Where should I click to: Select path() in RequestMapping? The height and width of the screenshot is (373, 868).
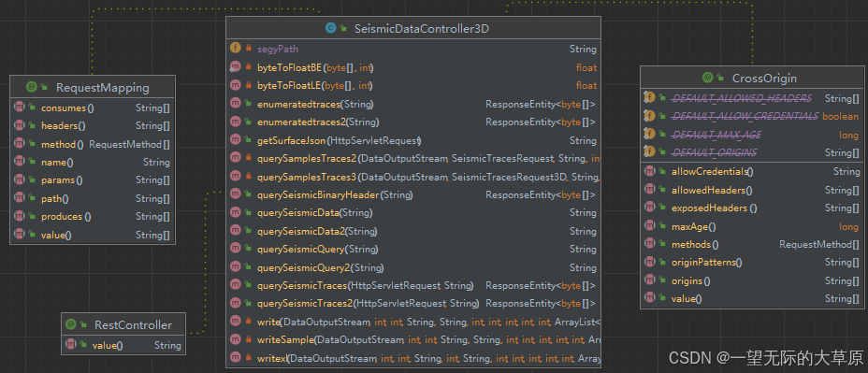pos(93,198)
